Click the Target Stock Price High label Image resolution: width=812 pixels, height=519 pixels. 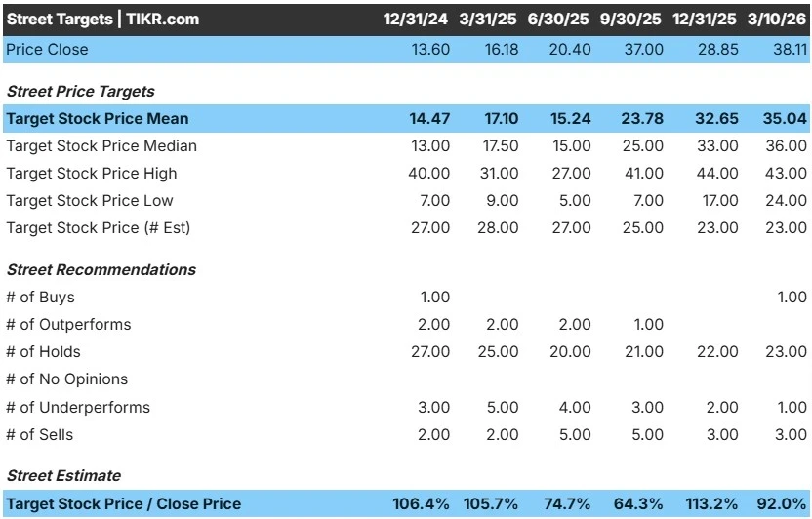[92, 174]
